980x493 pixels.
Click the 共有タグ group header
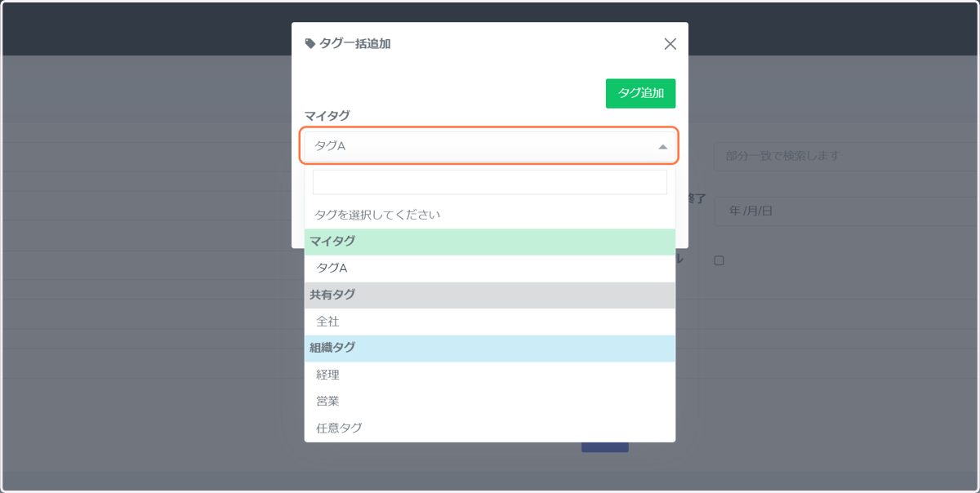[490, 295]
